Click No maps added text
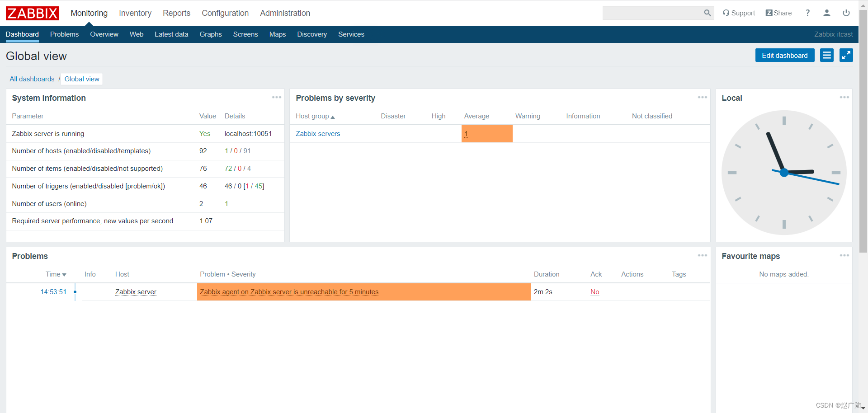Viewport: 868px width, 413px height. (784, 274)
